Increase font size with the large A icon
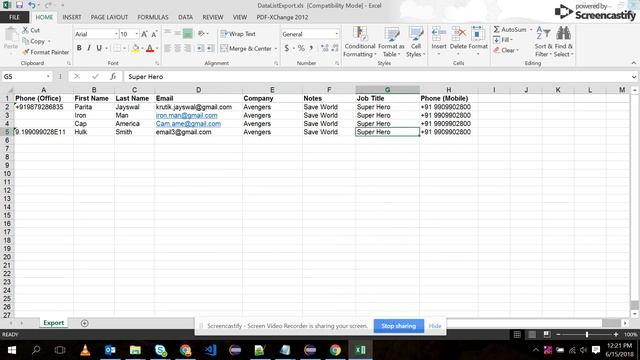The image size is (640, 360). click(144, 34)
